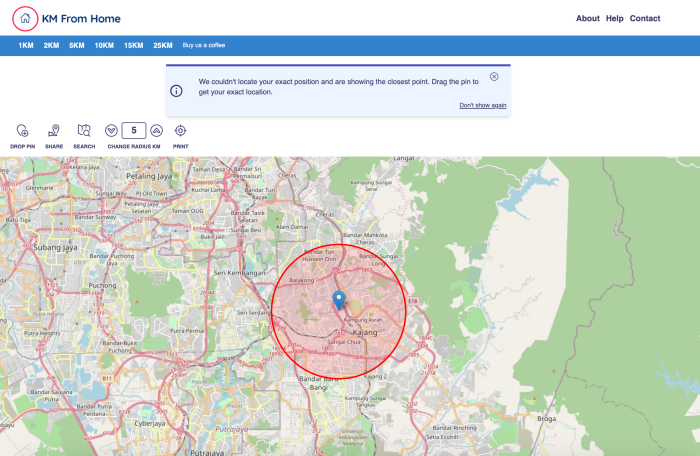
Task: Click the info icon in the notification
Action: point(177,90)
